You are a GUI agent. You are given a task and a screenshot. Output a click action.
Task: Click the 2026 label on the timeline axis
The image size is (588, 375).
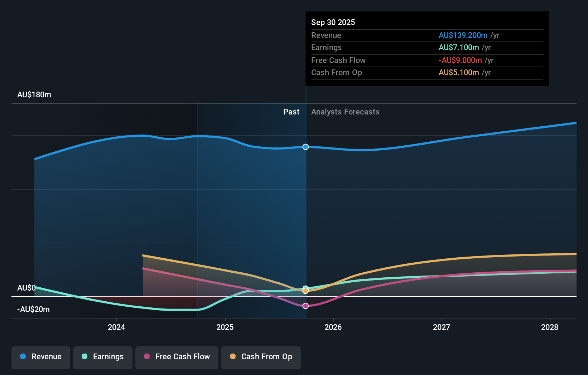(333, 327)
